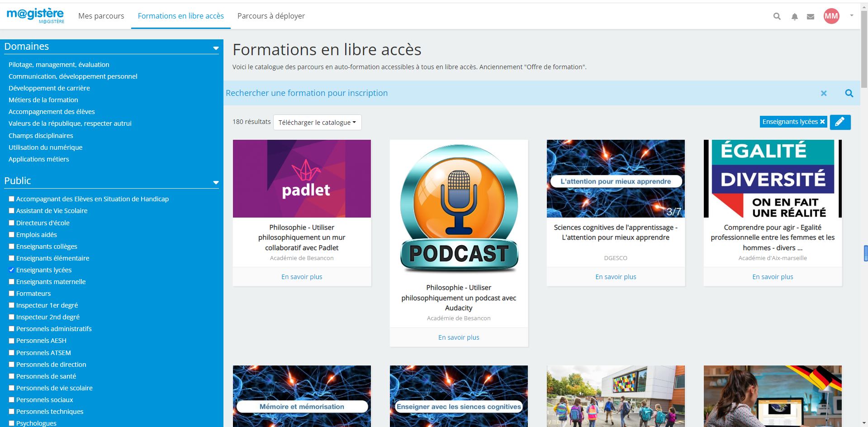Tick Inspecteur 2nd degré
The image size is (868, 427).
[12, 317]
